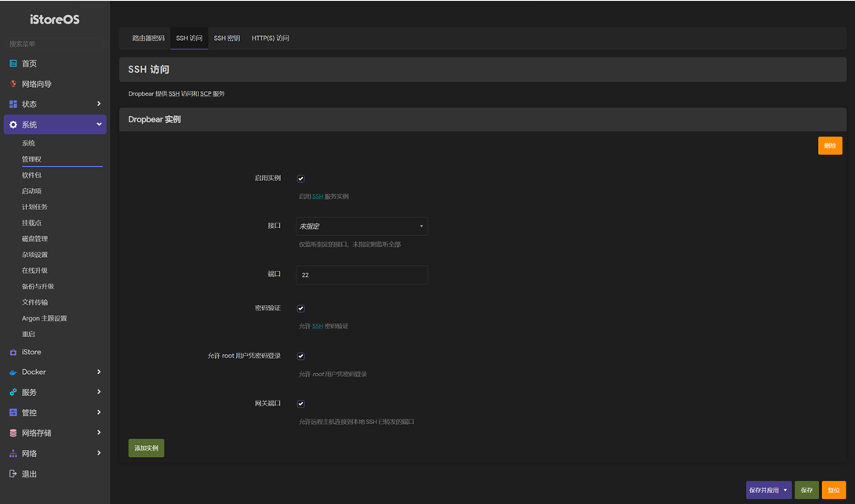Disable the 网关端口 checkbox
Image resolution: width=855 pixels, height=504 pixels.
click(300, 404)
